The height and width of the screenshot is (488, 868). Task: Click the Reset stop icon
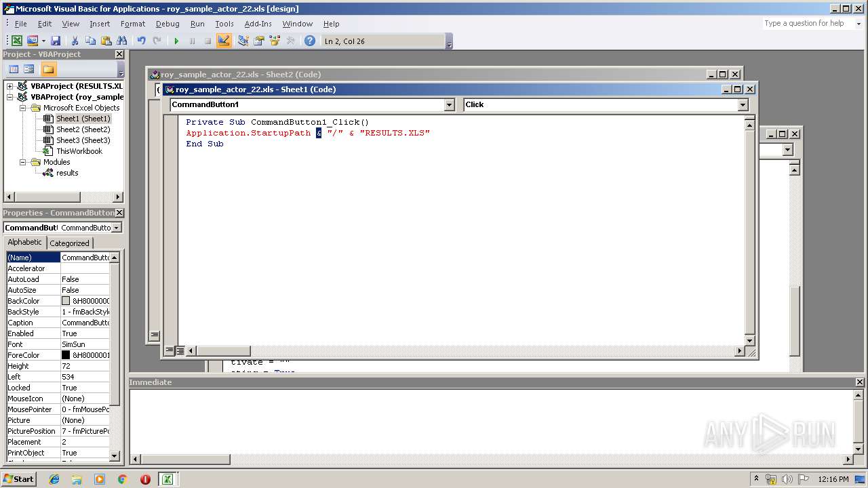[x=208, y=41]
